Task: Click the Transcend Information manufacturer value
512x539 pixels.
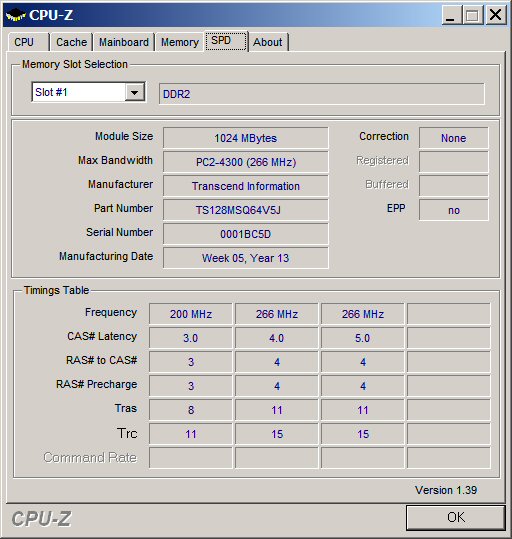Action: 246,186
